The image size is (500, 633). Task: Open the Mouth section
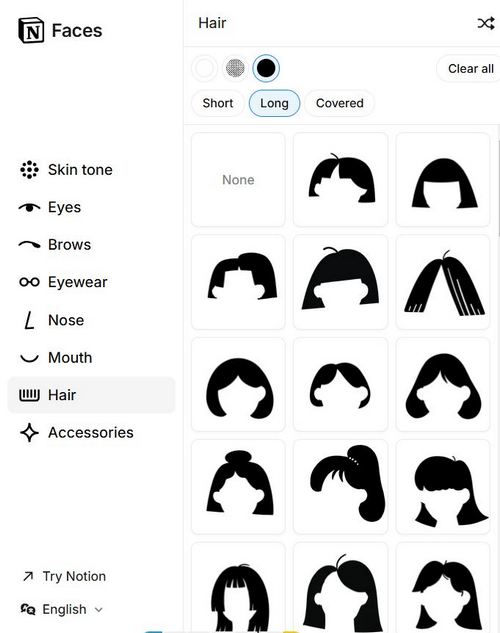click(56, 358)
